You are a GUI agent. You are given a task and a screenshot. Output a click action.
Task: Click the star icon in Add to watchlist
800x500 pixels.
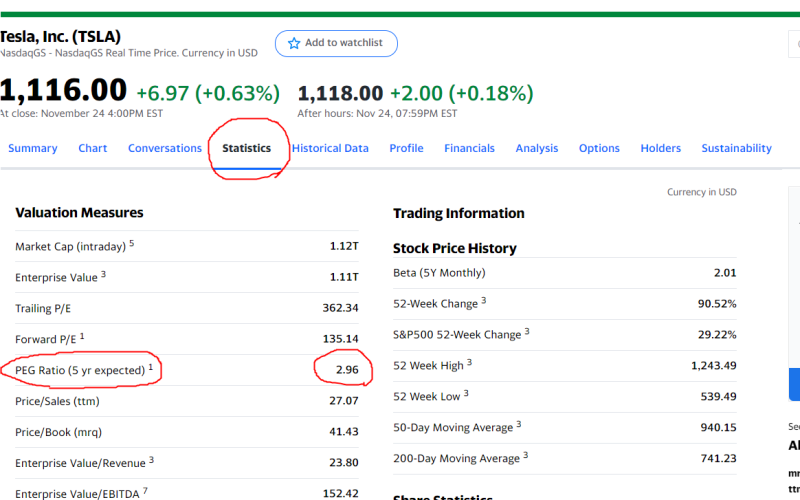(x=294, y=43)
